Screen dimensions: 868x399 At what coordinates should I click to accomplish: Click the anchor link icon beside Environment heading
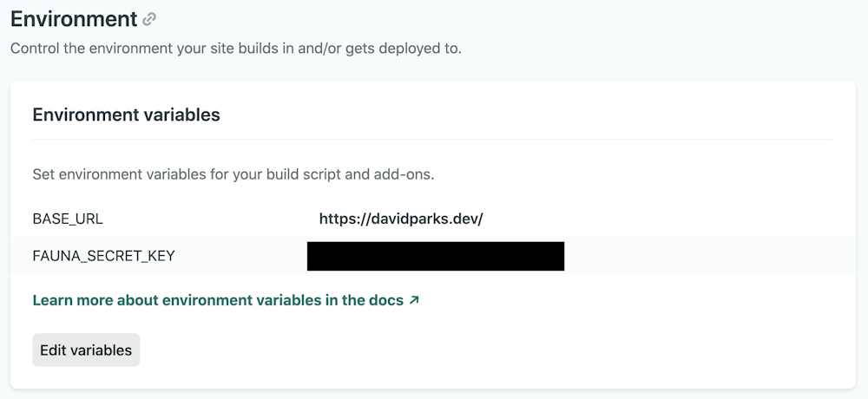point(150,19)
